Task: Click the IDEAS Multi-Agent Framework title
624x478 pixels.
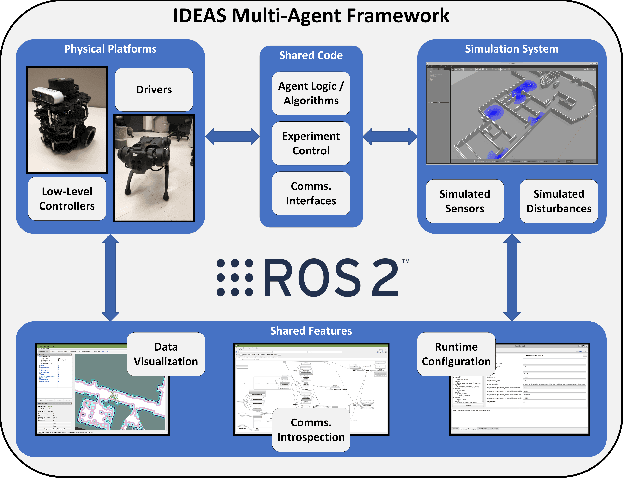Action: click(311, 15)
